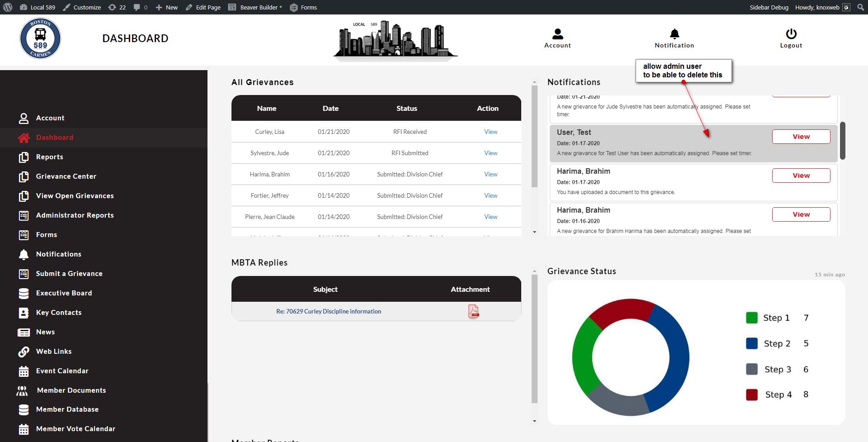
Task: View Curley, Lisa grievance details
Action: [491, 132]
